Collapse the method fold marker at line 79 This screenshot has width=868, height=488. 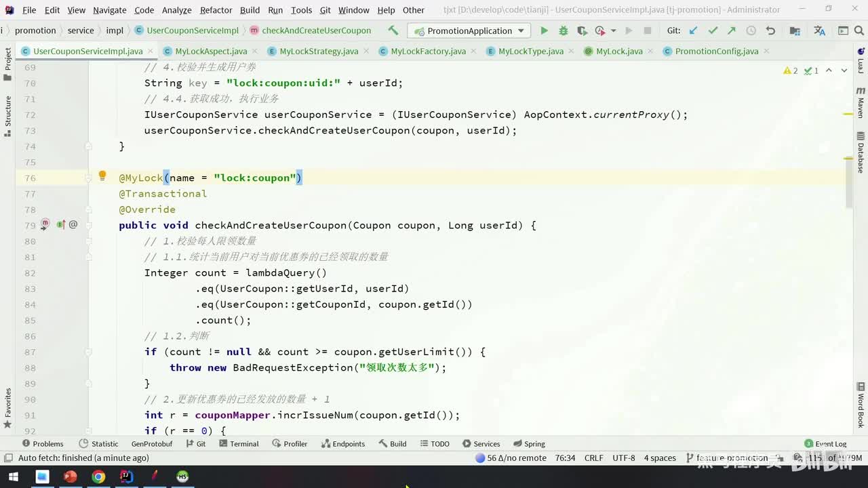coord(88,225)
